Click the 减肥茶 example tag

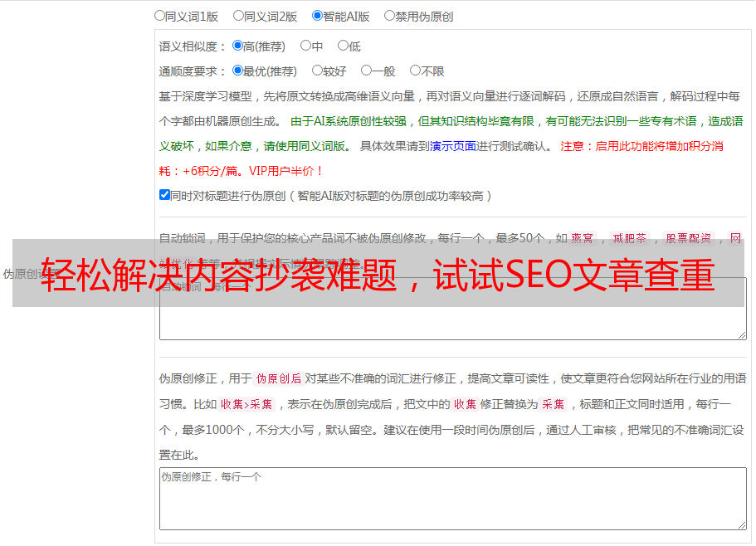[x=630, y=238]
